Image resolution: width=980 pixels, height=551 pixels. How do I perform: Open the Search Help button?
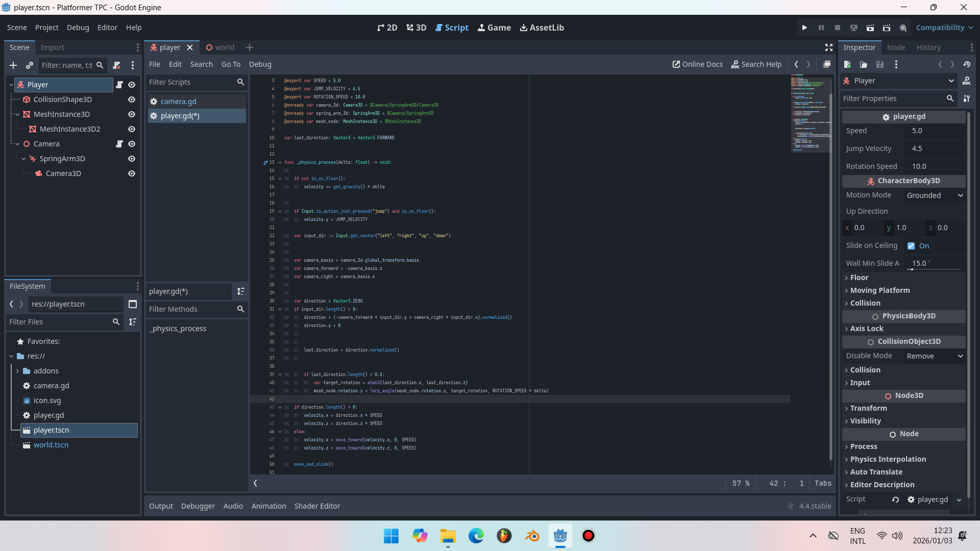tap(756, 64)
